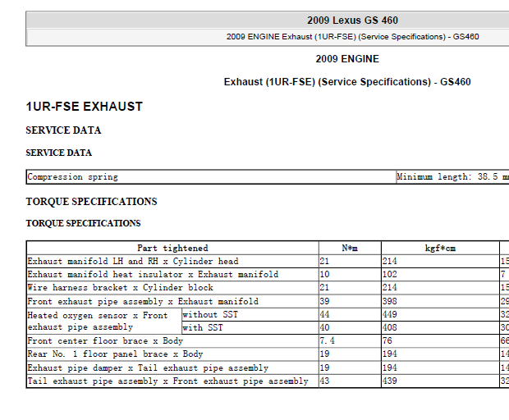
Task: Click the N*m value 10 for heat insulator
Action: [324, 275]
